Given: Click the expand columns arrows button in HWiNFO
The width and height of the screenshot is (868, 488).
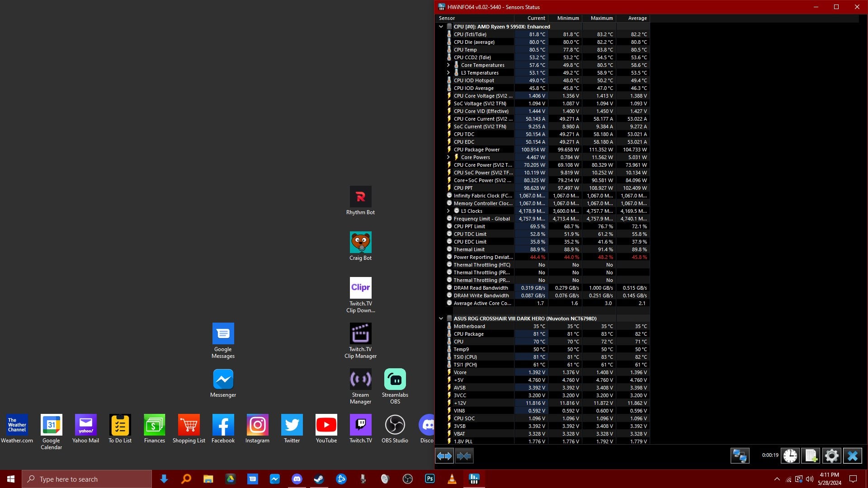Looking at the screenshot, I should tap(444, 456).
